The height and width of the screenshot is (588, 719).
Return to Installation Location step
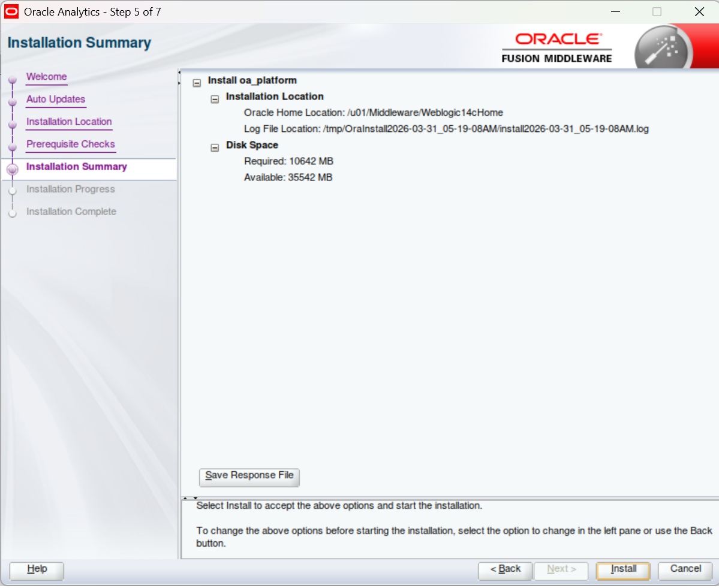pyautogui.click(x=69, y=122)
